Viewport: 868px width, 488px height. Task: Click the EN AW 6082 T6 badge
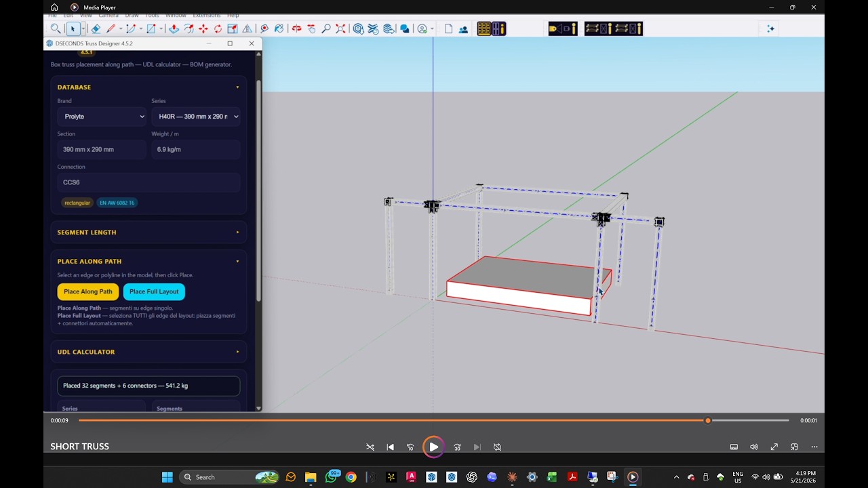coord(117,203)
